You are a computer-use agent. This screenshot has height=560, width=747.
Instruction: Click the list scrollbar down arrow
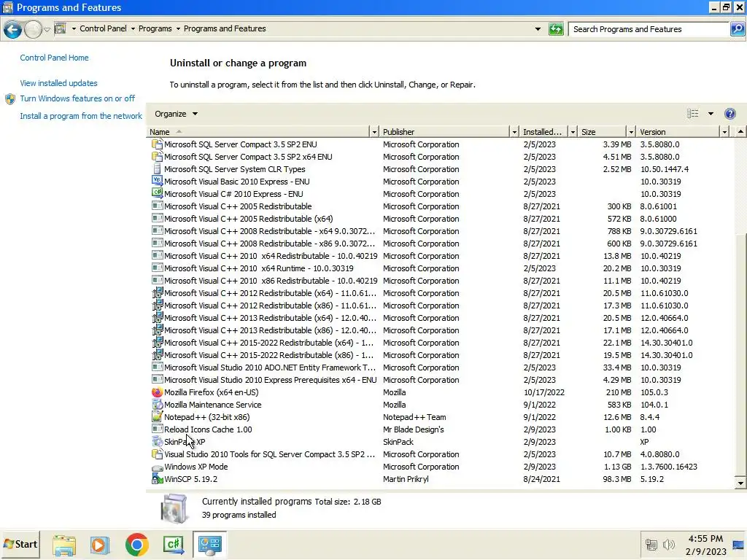point(740,483)
